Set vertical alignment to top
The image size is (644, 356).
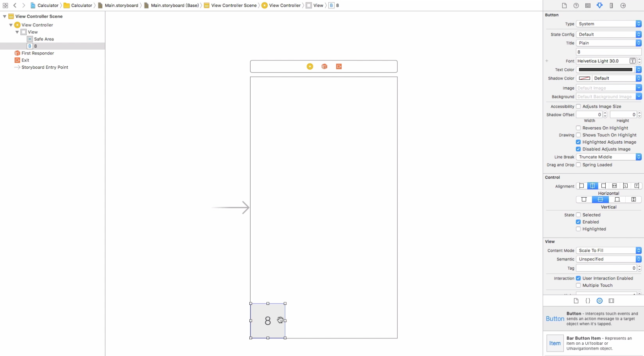pyautogui.click(x=584, y=200)
